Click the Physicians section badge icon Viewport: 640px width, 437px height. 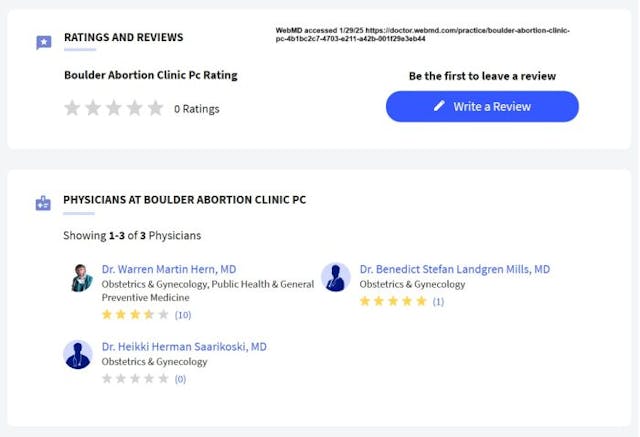[43, 203]
